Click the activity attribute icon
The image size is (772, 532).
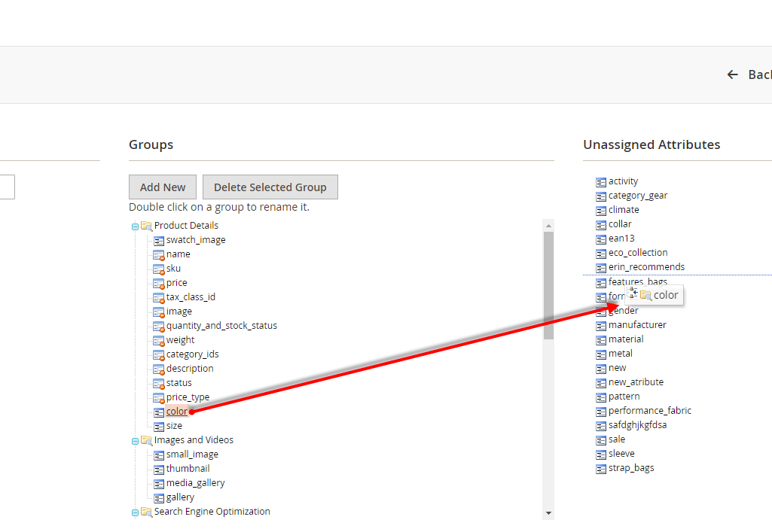pos(600,181)
